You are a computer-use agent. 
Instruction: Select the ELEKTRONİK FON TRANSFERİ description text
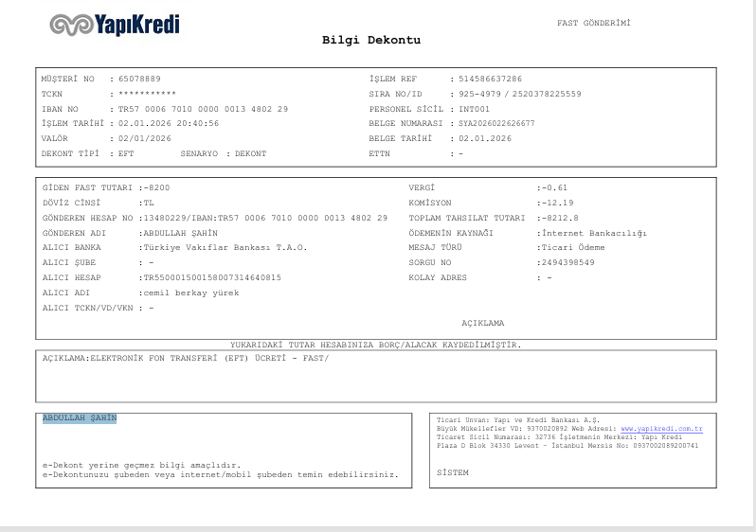click(209, 358)
